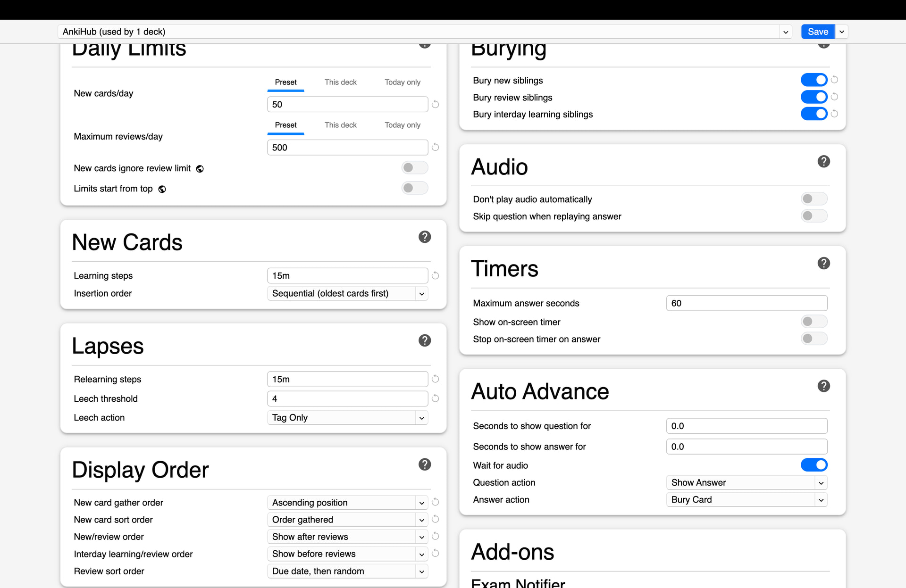
Task: Disable Bury review siblings
Action: [x=814, y=97]
